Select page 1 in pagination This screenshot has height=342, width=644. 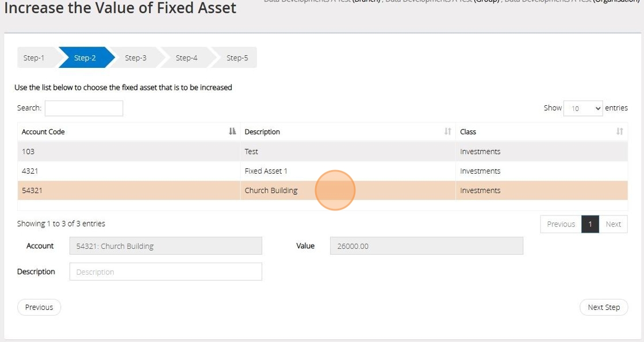click(590, 224)
